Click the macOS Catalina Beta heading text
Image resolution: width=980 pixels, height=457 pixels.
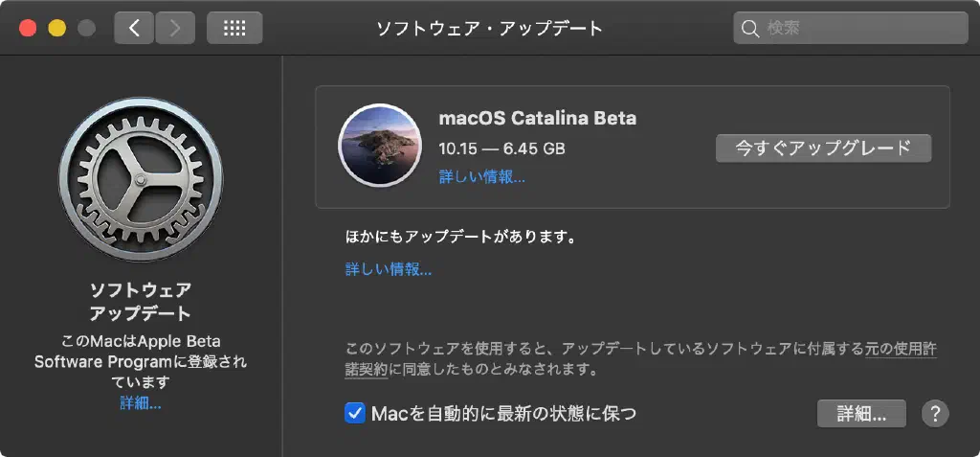pyautogui.click(x=537, y=119)
